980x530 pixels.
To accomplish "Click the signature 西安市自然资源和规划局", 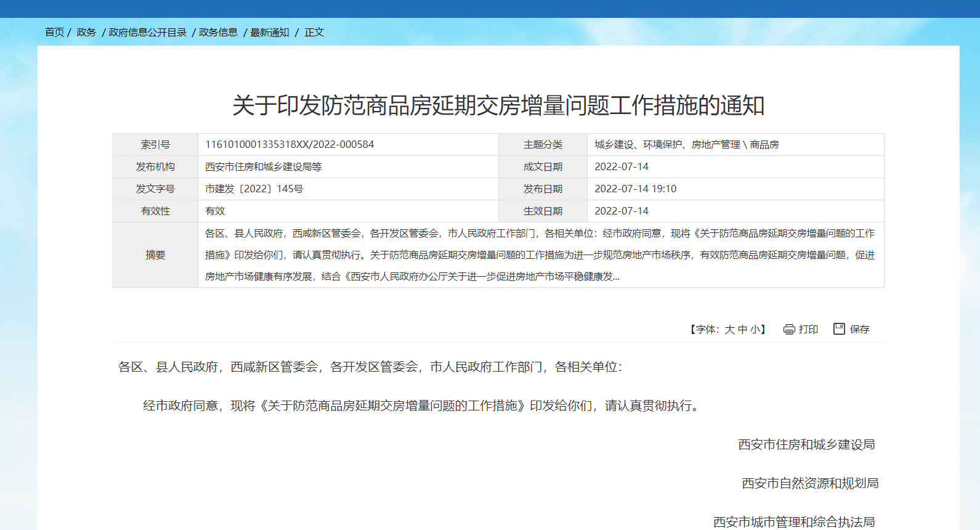I will pos(809,483).
